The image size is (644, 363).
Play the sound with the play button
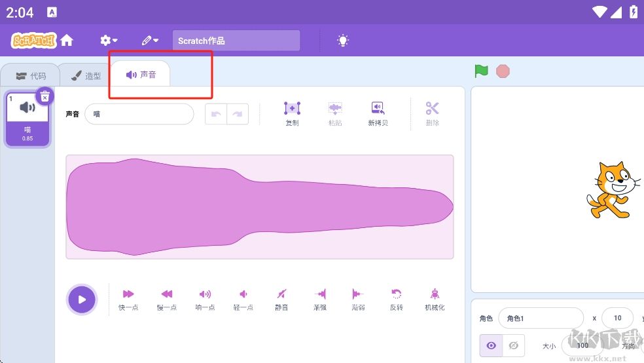click(x=82, y=299)
